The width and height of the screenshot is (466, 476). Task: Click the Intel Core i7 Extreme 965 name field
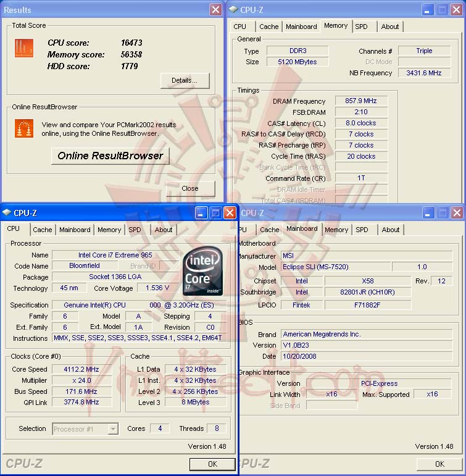click(115, 255)
